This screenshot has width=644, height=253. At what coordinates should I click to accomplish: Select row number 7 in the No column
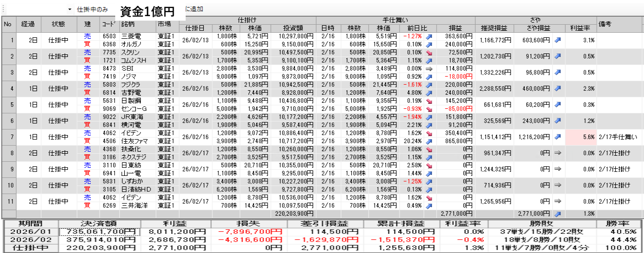[8, 138]
